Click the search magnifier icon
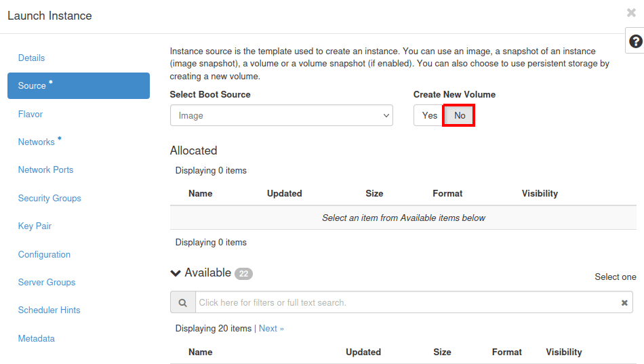Image resolution: width=644 pixels, height=364 pixels. [x=182, y=302]
